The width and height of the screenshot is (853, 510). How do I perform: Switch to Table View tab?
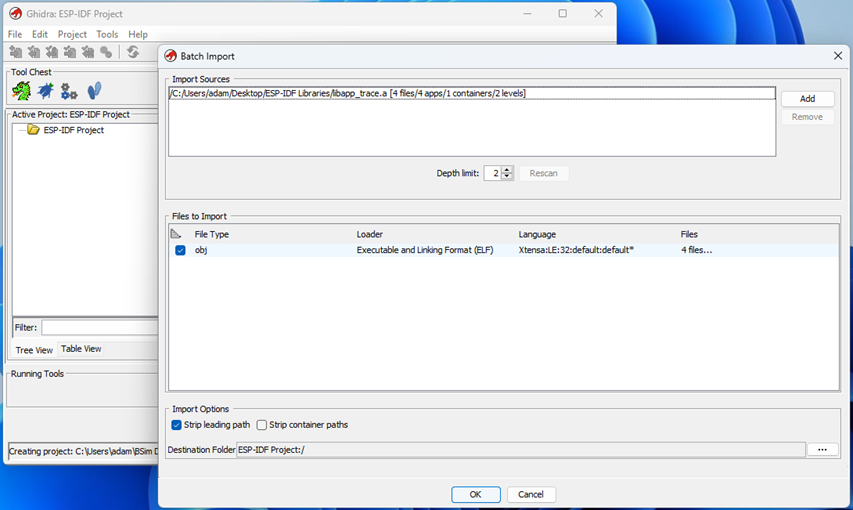point(81,349)
